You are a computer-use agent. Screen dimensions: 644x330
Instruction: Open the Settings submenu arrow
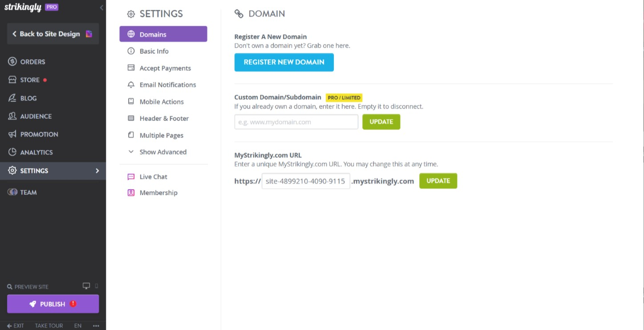coord(97,170)
